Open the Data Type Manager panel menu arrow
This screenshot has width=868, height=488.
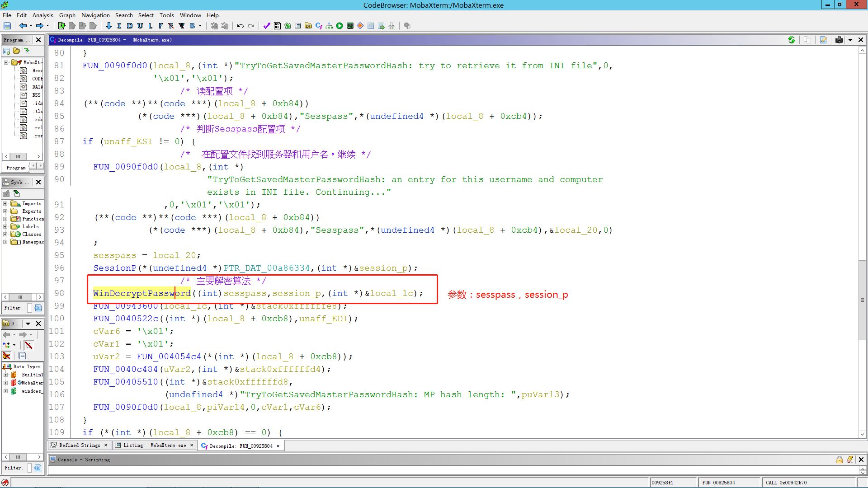[x=28, y=324]
